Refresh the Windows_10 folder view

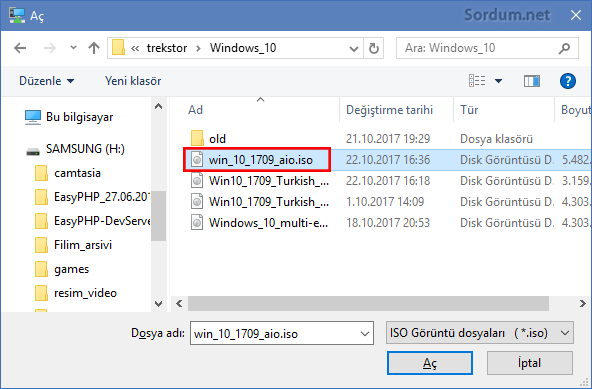(x=373, y=48)
